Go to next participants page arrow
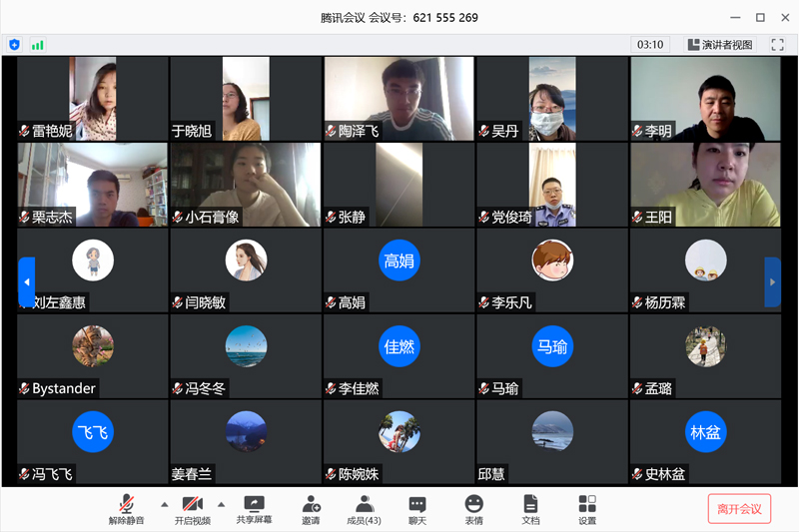799x532 pixels. coord(772,282)
